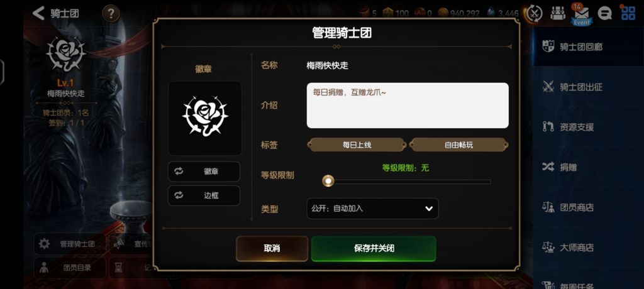Screen dimensions: 644x289
Task: Go back using the arrow beside 骑士团
Action: [x=38, y=13]
